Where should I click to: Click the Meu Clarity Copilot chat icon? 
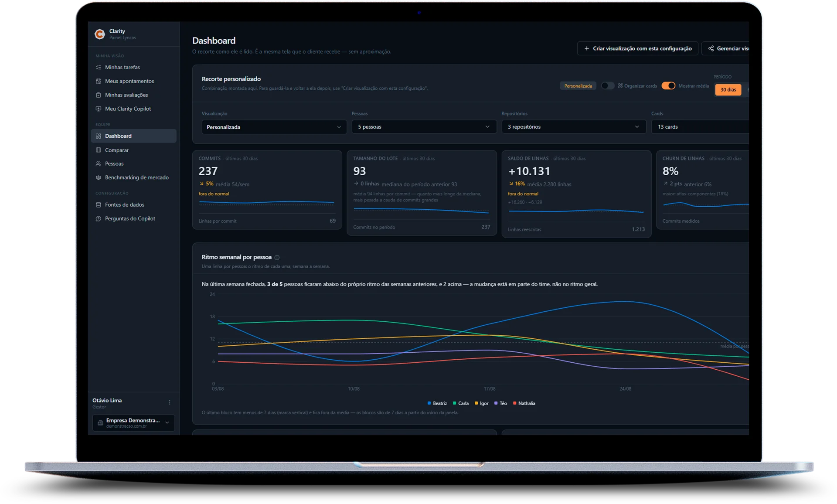[99, 109]
